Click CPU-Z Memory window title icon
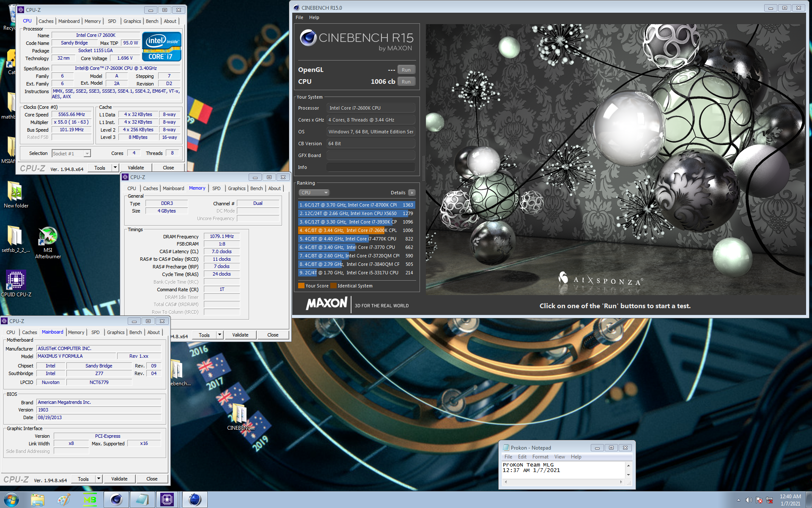 125,177
